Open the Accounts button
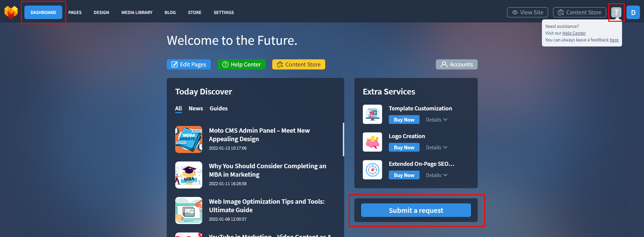 (456, 64)
